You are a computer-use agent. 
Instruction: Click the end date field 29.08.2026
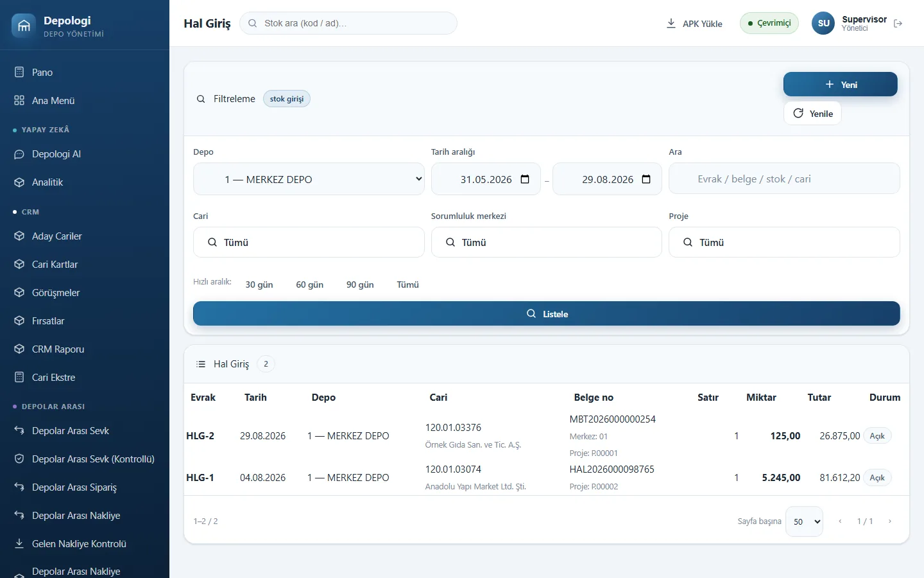607,179
